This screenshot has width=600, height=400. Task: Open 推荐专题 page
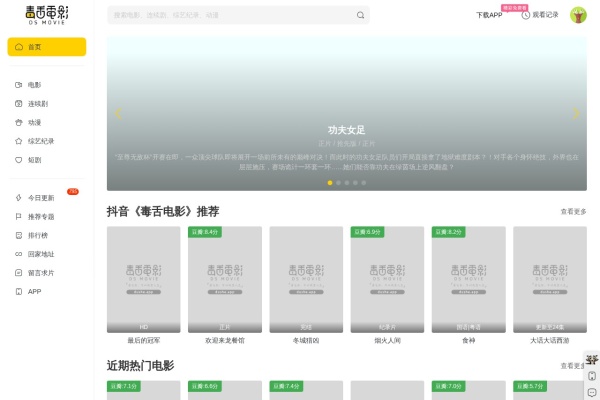(x=41, y=217)
